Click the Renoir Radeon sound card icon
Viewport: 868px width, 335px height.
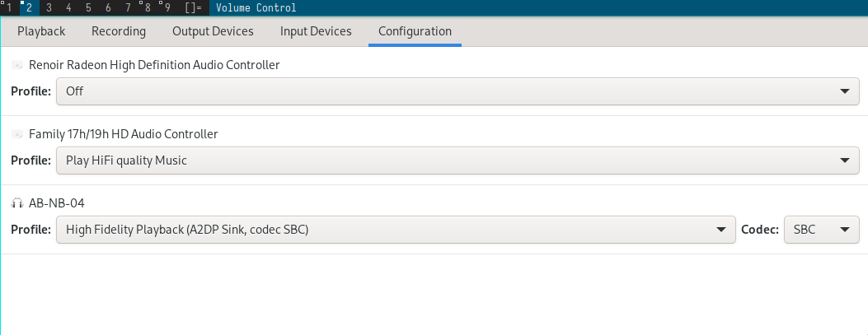click(17, 65)
